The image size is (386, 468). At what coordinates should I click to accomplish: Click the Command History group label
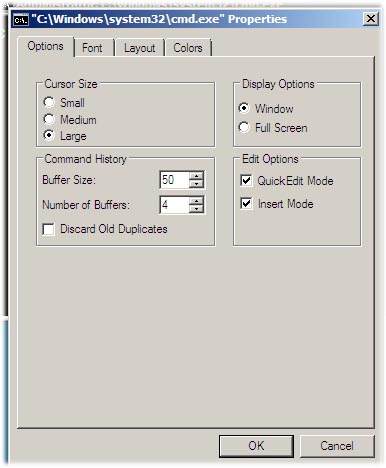[85, 159]
